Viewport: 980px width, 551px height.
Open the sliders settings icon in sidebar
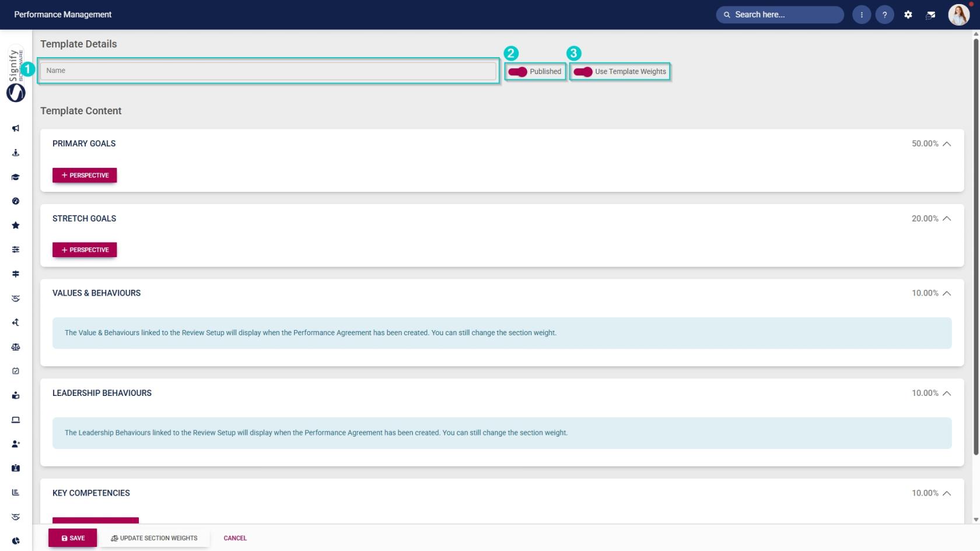point(16,250)
